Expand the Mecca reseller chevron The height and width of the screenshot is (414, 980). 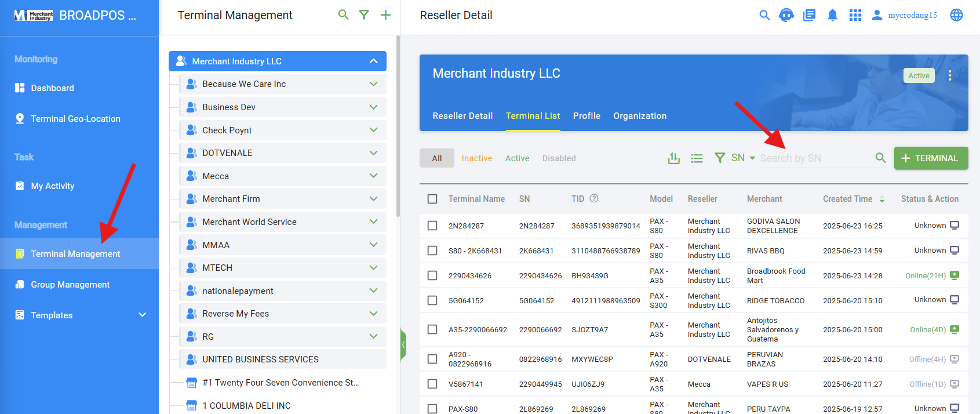374,176
